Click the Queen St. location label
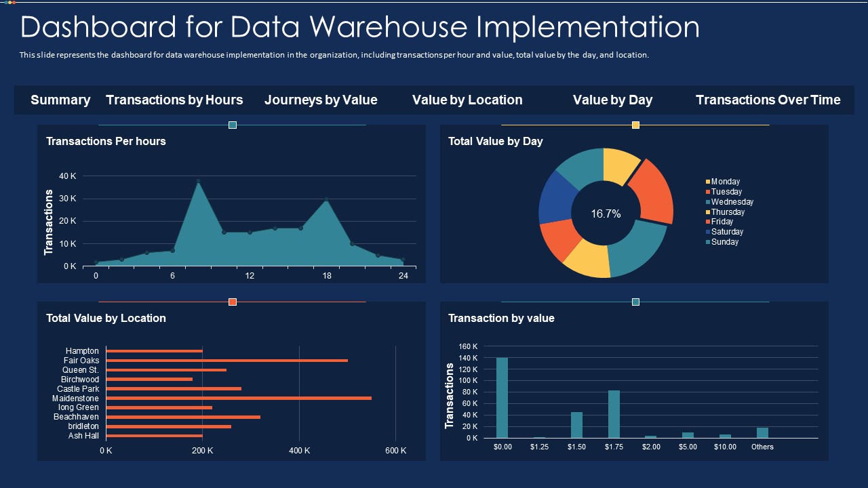The width and height of the screenshot is (868, 488). 81,370
